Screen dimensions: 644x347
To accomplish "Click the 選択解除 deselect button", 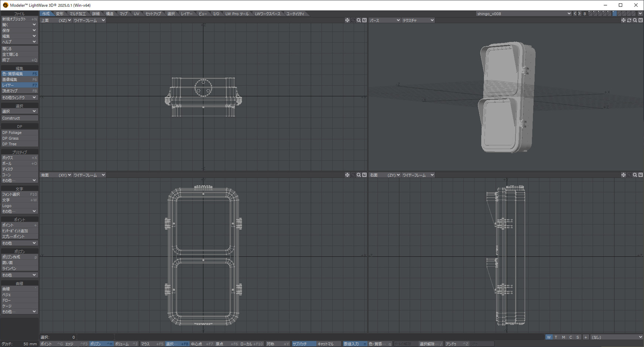I will pos(431,344).
